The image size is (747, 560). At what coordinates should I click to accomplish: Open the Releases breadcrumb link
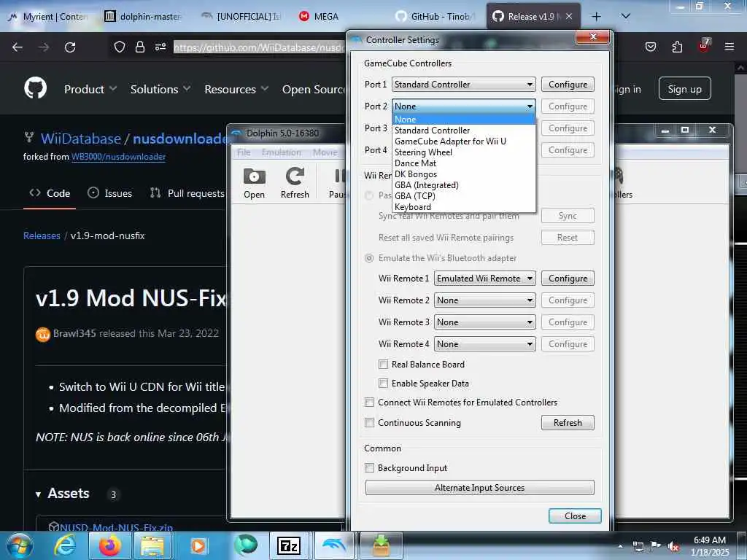[42, 236]
